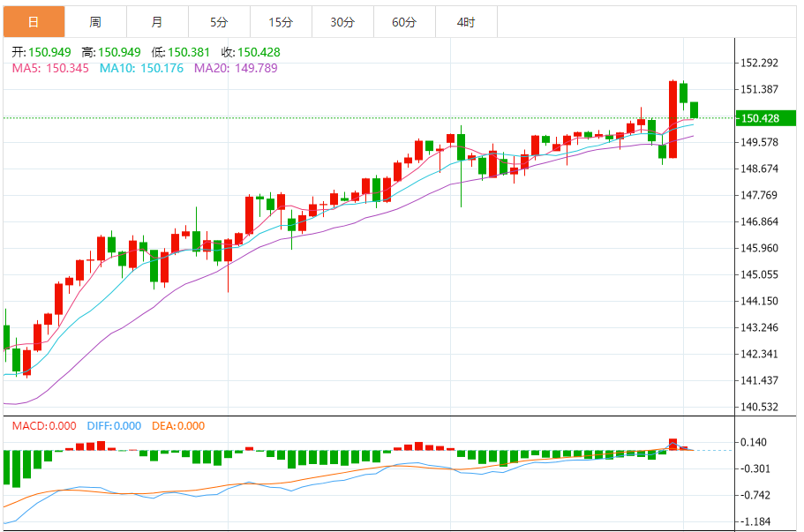Screen dimensions: 804x532
Task: Click the MA5 indicator value label
Action: click(50, 68)
